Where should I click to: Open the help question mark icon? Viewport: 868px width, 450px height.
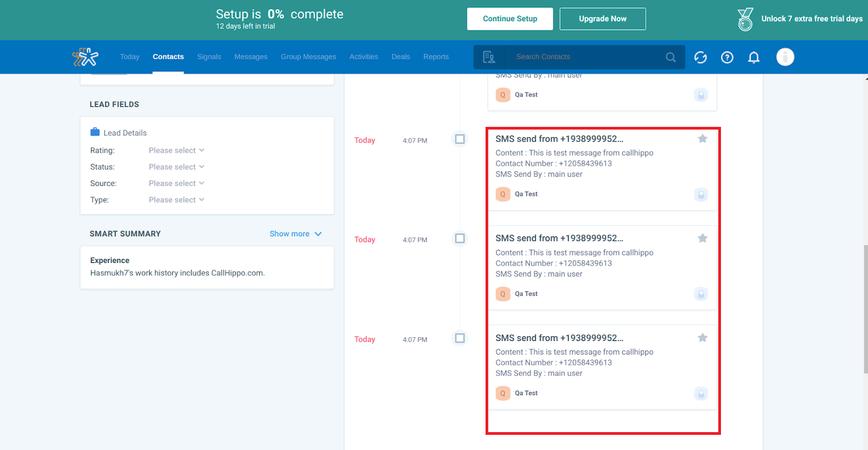727,57
